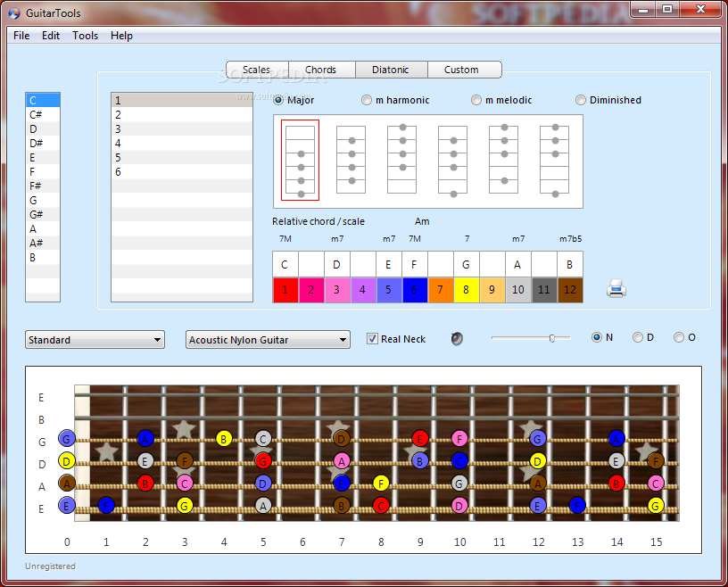Open the Standard tuning dropdown

(95, 340)
